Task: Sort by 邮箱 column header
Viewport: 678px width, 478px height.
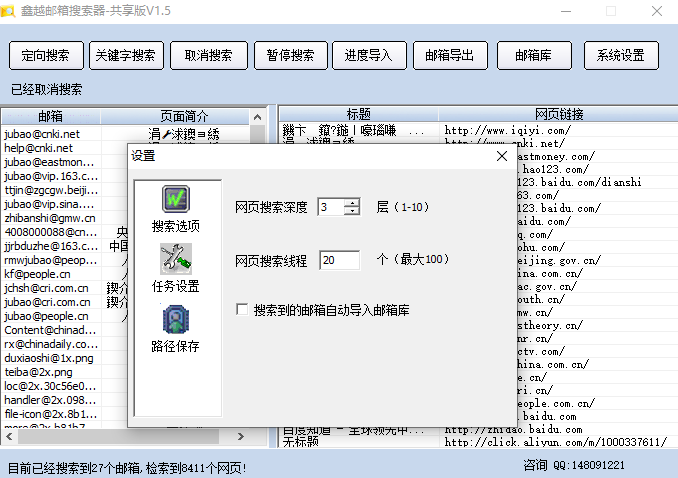Action: [51, 116]
